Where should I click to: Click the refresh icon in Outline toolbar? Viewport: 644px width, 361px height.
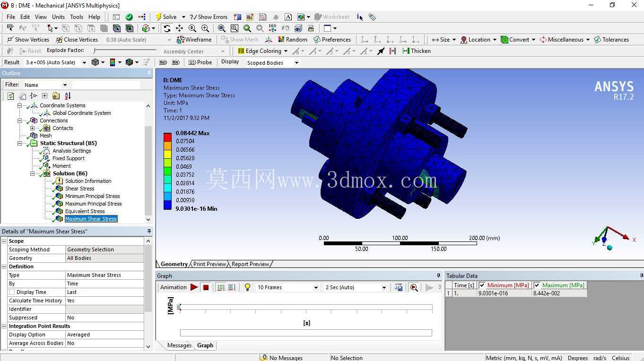tap(10, 96)
